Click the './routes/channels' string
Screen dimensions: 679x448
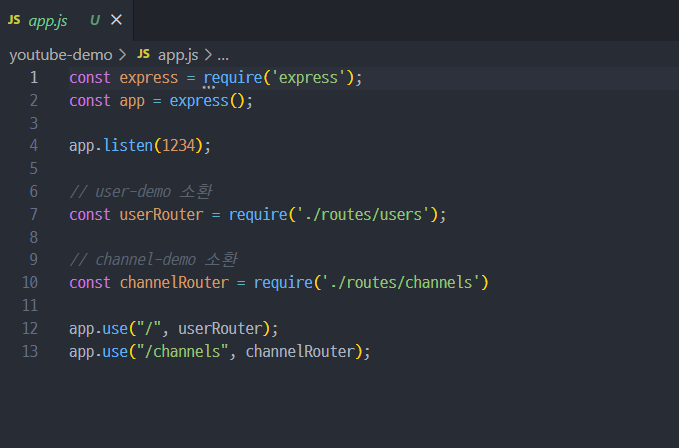pos(400,283)
